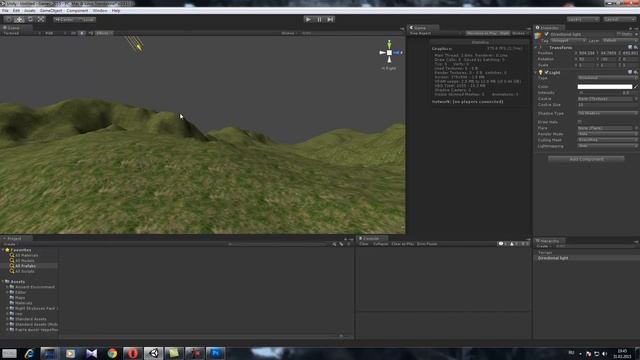Open Game view Free Aspect dropdown
Viewport: 640px width, 360px height.
point(435,33)
